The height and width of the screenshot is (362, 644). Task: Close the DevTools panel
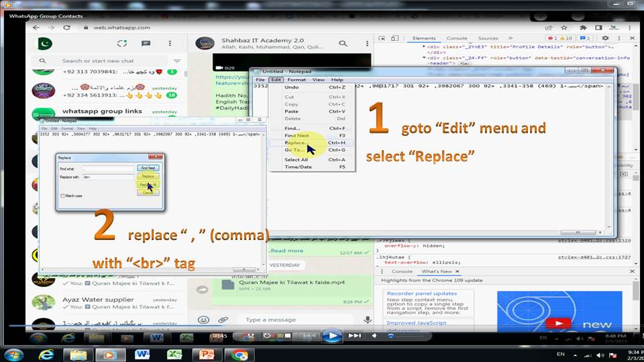(632, 38)
